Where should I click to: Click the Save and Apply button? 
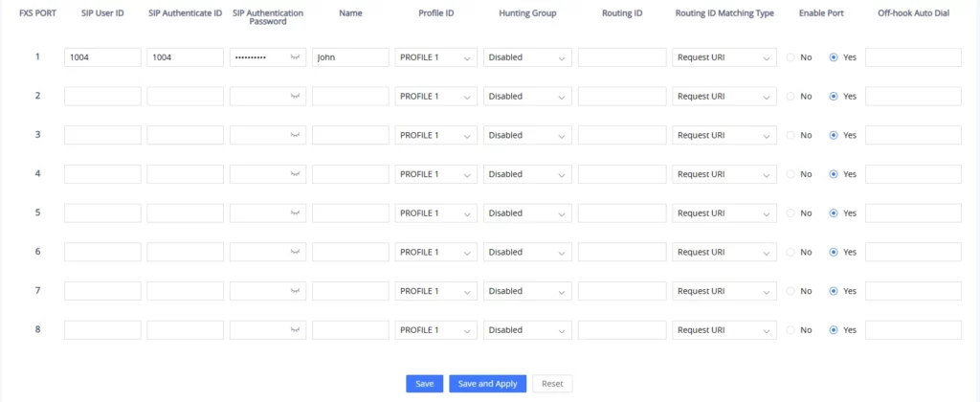tap(487, 384)
